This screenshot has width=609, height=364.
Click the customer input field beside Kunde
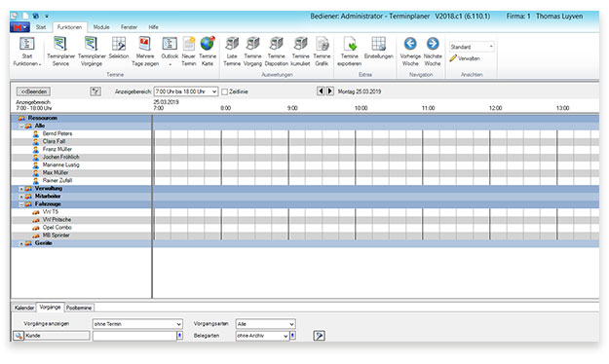click(x=134, y=336)
